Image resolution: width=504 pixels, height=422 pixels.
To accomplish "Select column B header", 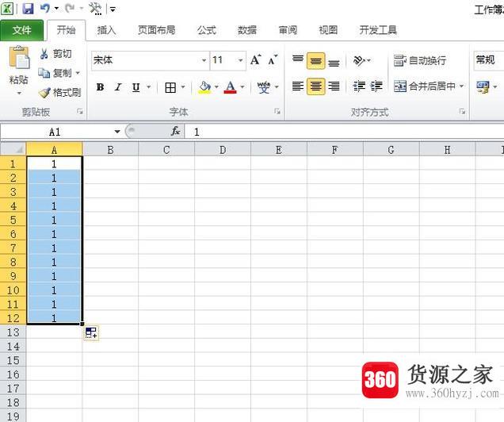I will (111, 150).
